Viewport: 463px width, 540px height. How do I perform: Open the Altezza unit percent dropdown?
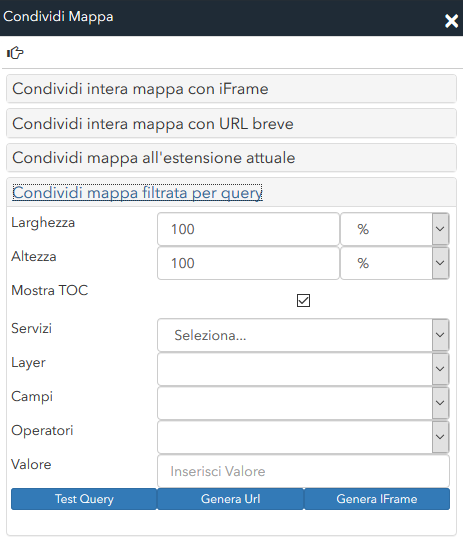[395, 263]
